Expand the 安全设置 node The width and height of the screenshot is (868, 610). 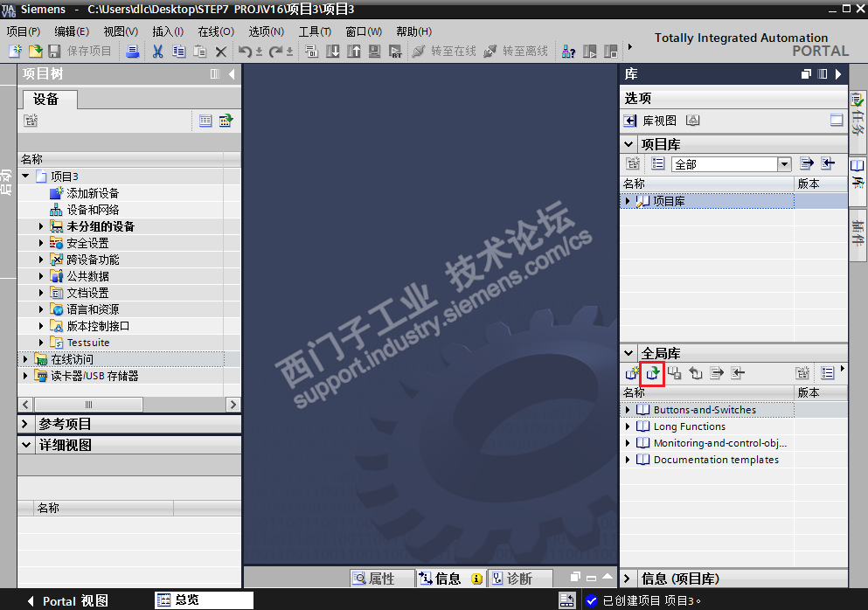pyautogui.click(x=41, y=243)
